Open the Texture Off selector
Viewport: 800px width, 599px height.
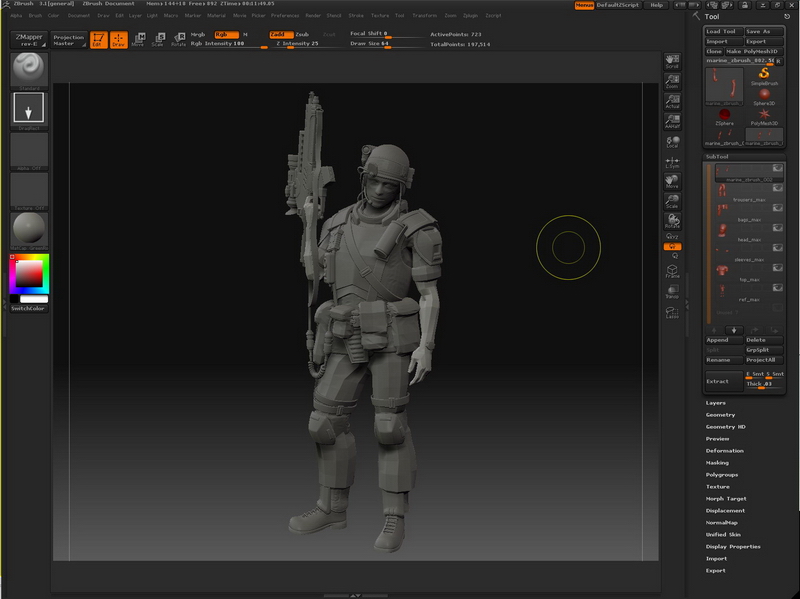(29, 191)
